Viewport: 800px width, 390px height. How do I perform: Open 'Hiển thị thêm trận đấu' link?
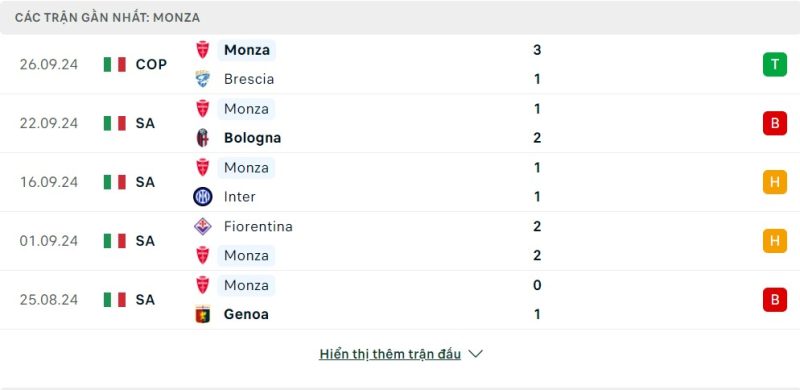(x=390, y=354)
